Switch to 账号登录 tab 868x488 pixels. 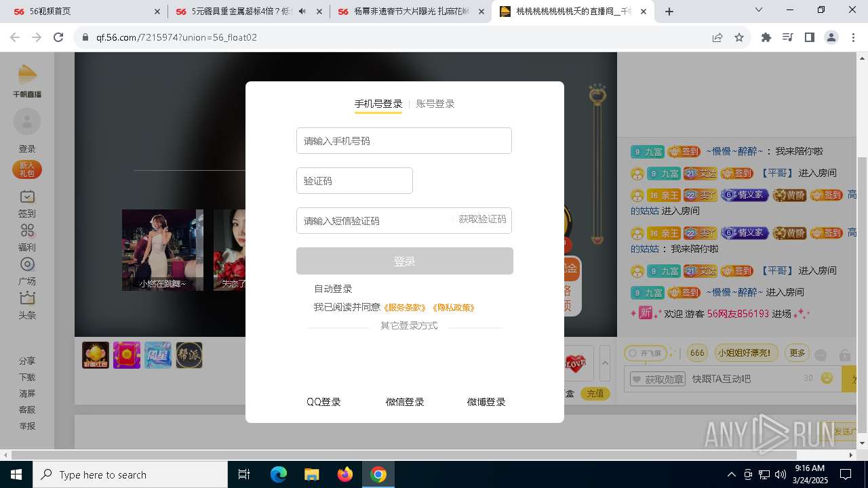point(435,104)
